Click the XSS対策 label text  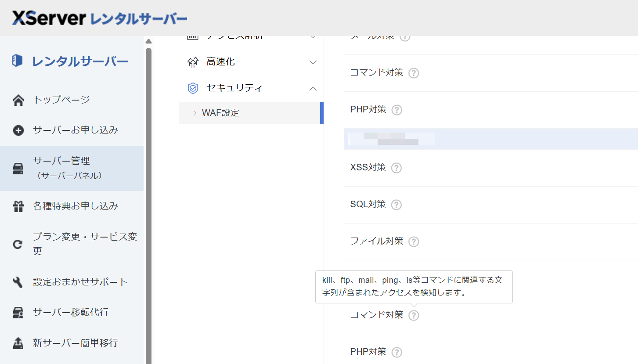coord(368,167)
